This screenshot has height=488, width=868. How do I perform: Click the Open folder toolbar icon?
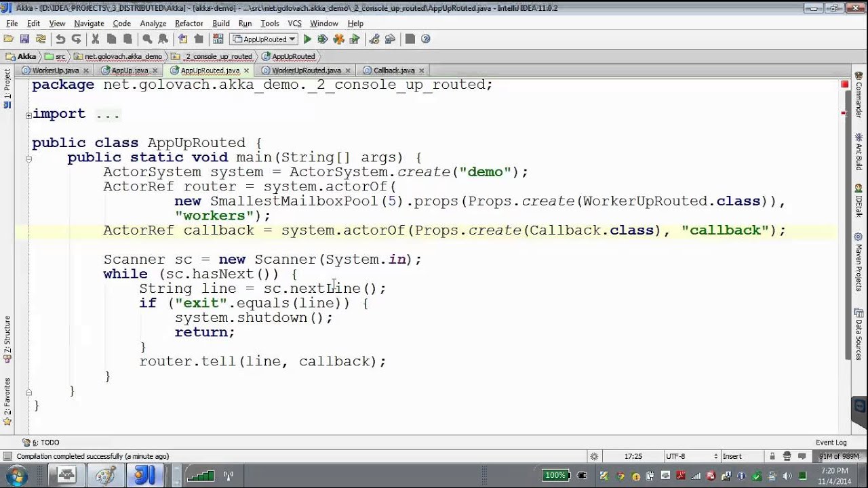(9, 39)
